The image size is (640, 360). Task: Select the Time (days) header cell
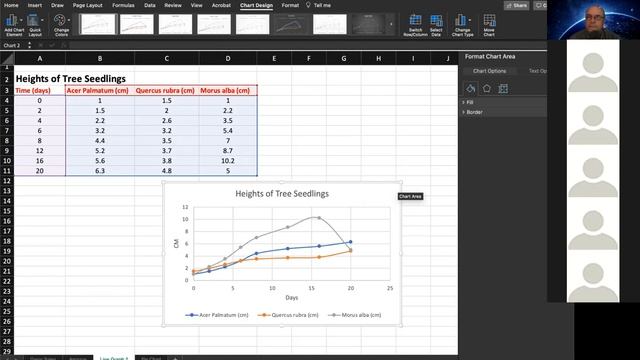(40, 91)
